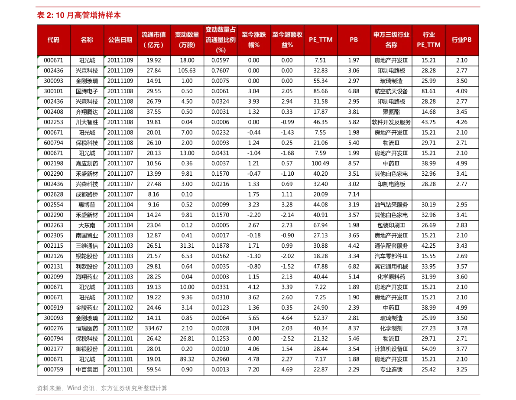This screenshot has height=400, width=516.
Task: Select stock code cell 600276
Action: [53, 328]
